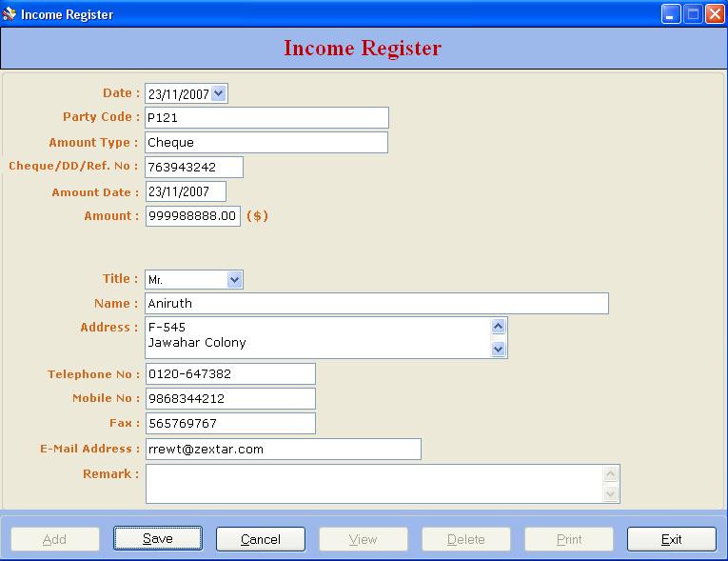This screenshot has height=561, width=728.
Task: Click the Remark scroll down arrow
Action: click(611, 493)
